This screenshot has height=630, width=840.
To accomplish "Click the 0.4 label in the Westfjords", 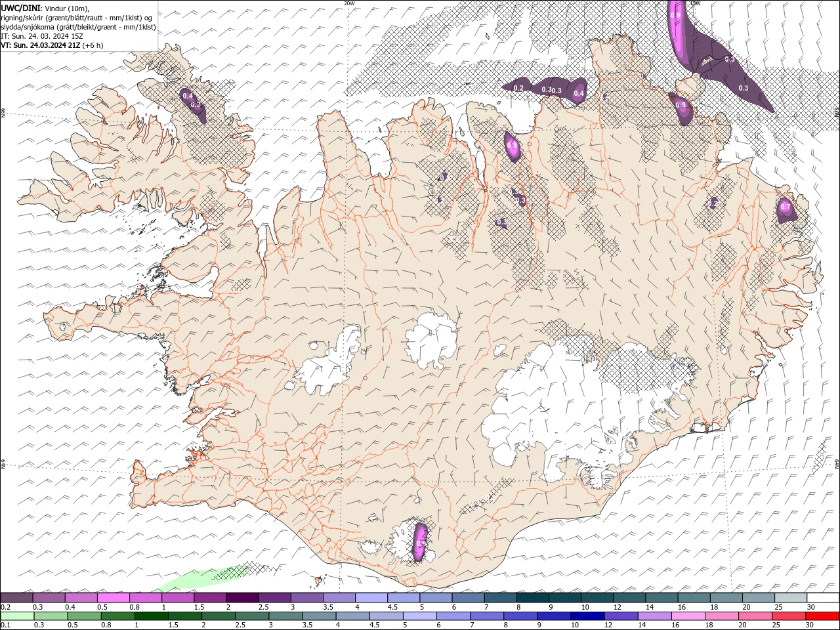I will coord(187,96).
